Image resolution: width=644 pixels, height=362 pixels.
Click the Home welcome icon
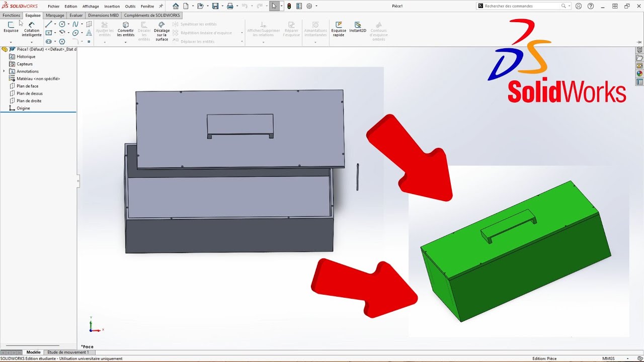coord(176,6)
